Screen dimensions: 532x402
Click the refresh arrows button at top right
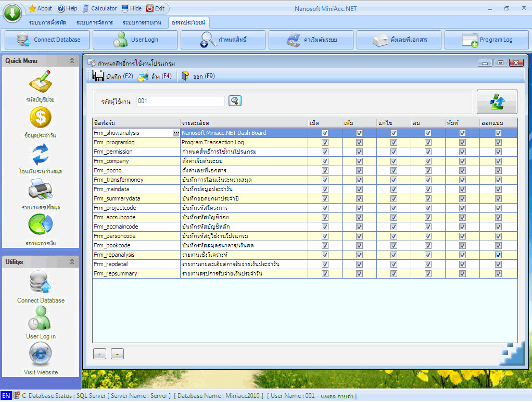[497, 102]
